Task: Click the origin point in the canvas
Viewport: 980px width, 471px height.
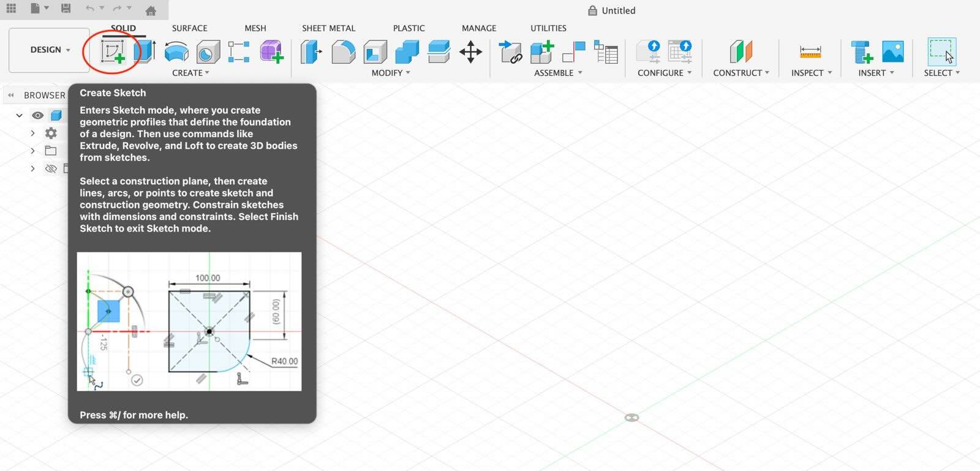Action: point(631,418)
